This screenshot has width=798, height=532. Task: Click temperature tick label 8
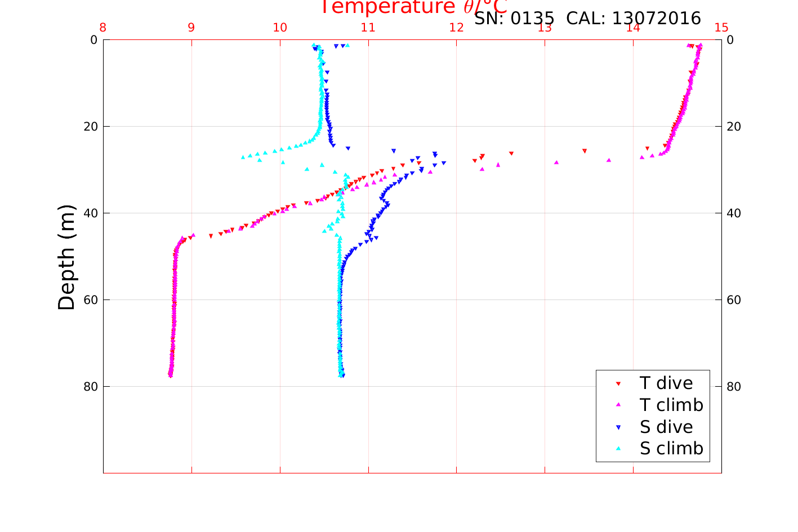[103, 28]
